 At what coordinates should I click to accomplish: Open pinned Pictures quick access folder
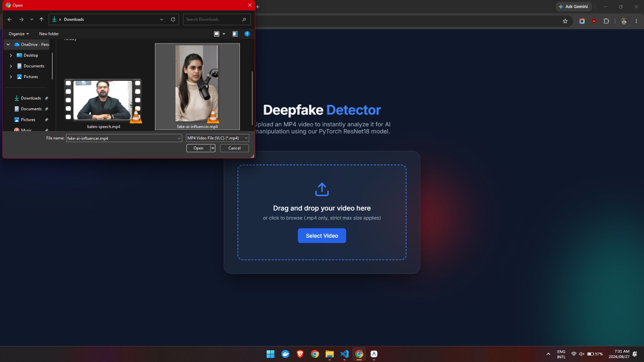click(28, 120)
